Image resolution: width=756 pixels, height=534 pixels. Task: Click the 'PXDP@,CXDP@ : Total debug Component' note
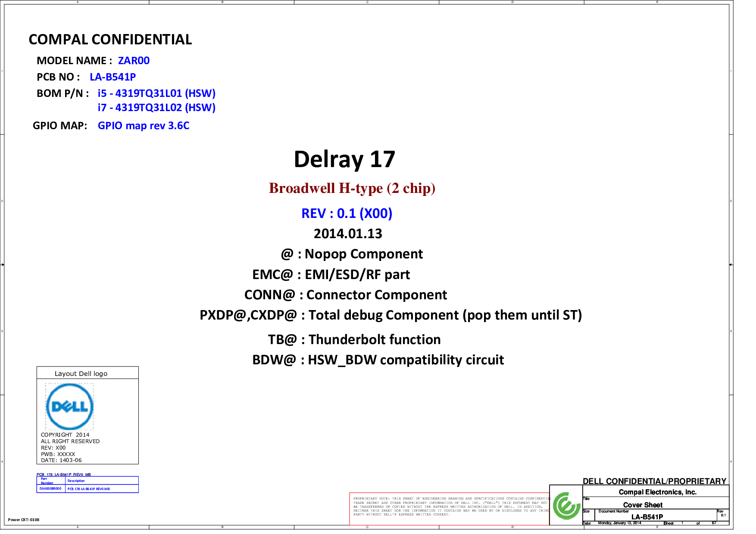pos(391,315)
